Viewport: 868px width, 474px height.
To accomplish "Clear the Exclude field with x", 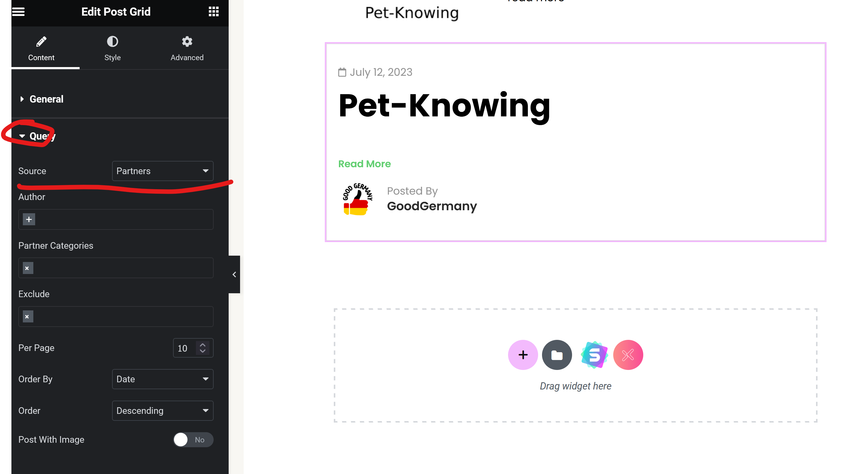I will [28, 316].
